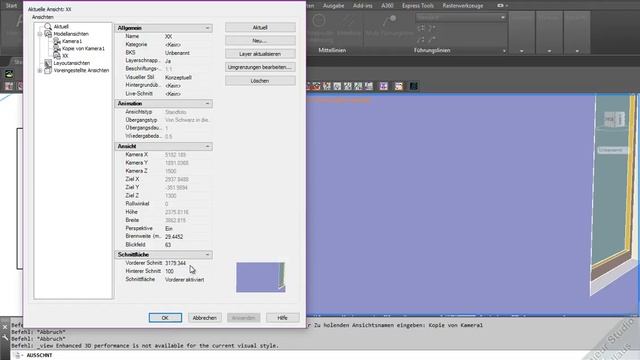Collapse the Ansicht properties section
Image resolution: width=640 pixels, height=360 pixels.
pyautogui.click(x=207, y=146)
